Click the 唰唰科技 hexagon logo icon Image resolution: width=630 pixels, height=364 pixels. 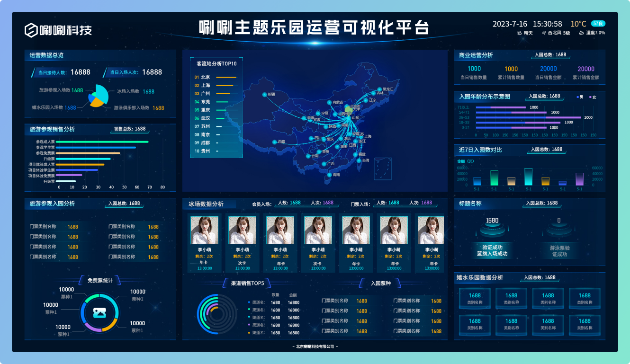[x=31, y=30]
